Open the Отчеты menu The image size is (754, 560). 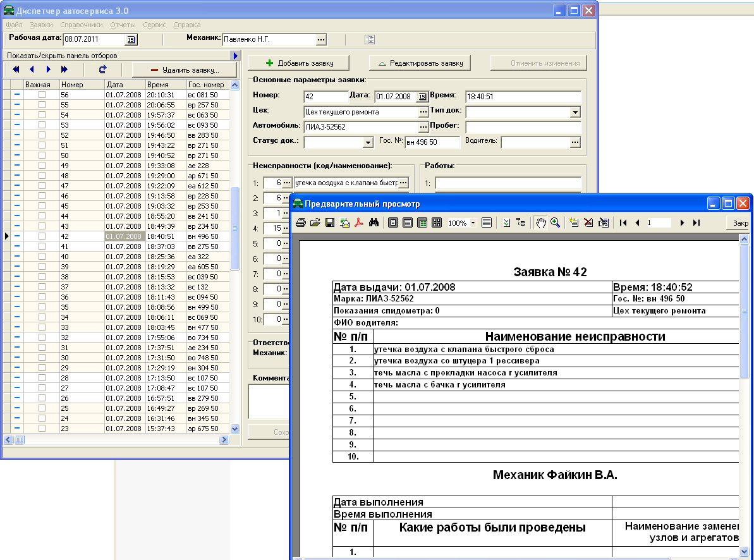click(123, 25)
